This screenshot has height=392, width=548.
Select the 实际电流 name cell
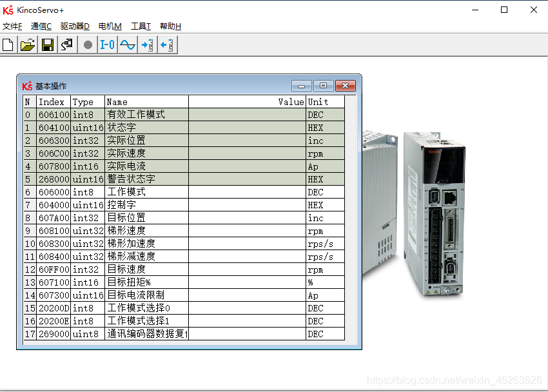coord(146,166)
